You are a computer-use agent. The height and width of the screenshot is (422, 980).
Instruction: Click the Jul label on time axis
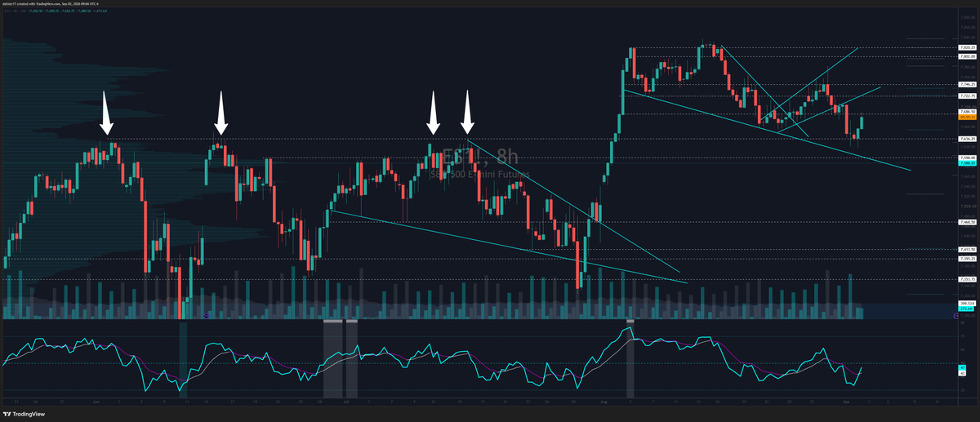tap(347, 400)
